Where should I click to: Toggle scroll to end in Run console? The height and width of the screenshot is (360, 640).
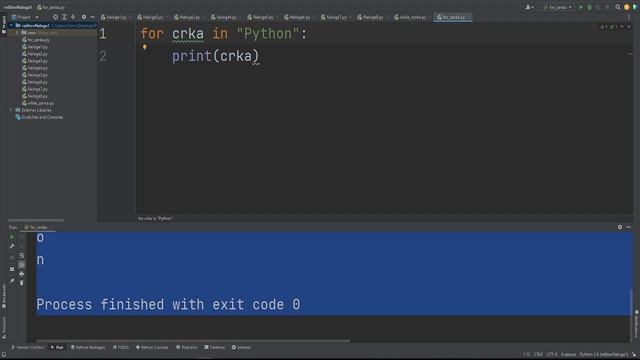point(22,264)
